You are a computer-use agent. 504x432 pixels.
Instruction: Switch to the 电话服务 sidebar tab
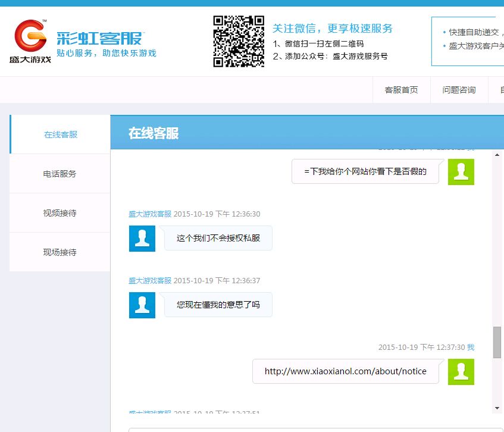pos(60,174)
